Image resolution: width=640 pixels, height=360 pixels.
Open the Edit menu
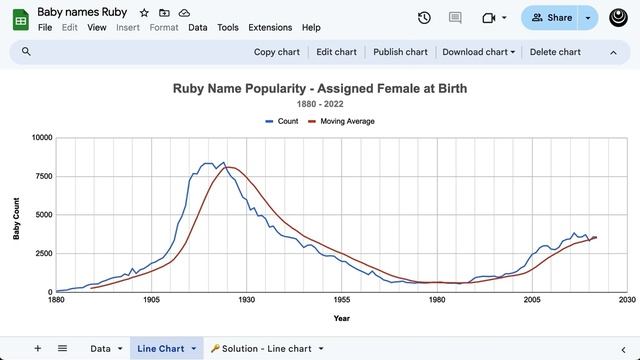(70, 27)
